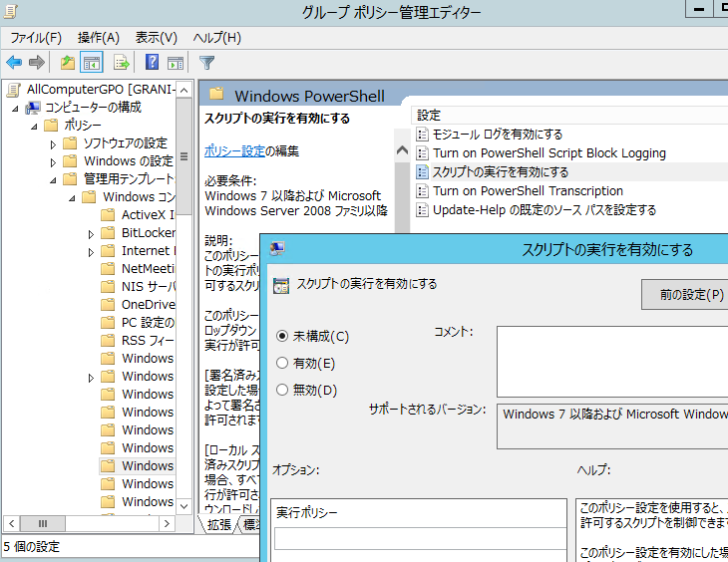Click the スクリプトの実行を有効にする list item icon
Image resolution: width=728 pixels, height=562 pixels.
422,172
